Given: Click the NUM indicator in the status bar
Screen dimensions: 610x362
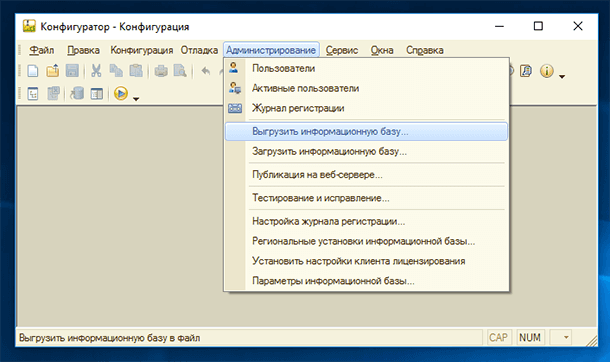Looking at the screenshot, I should [x=530, y=337].
